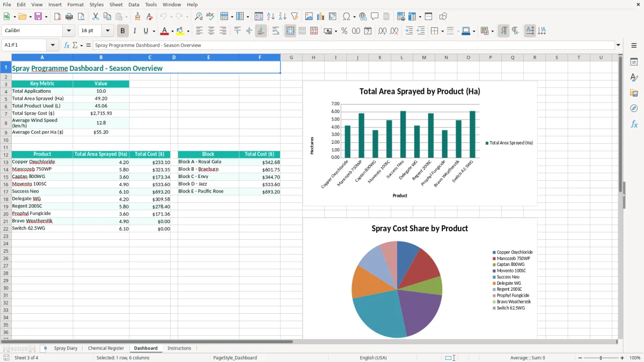The height and width of the screenshot is (362, 644).
Task: Toggle Merge and Center Cells
Action: (x=290, y=31)
